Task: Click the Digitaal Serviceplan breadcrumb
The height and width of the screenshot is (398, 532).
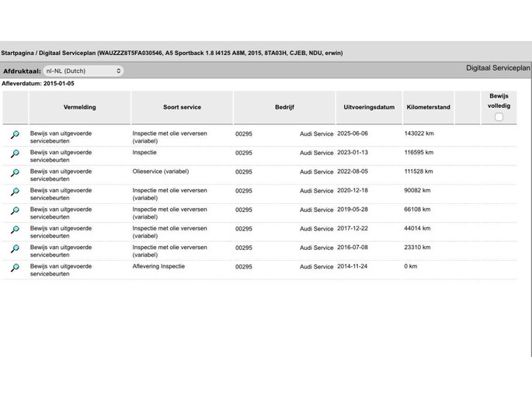Action: 69,53
